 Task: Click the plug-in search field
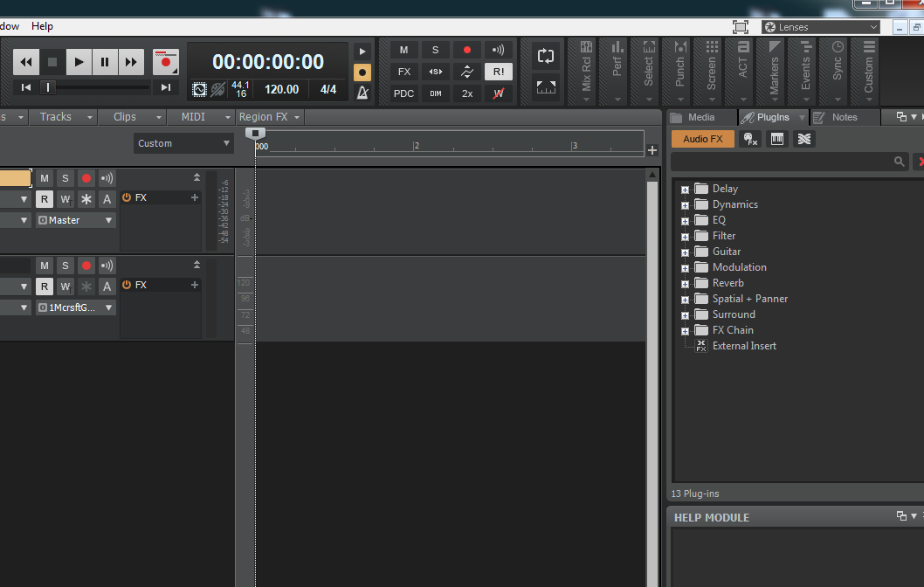coord(782,162)
